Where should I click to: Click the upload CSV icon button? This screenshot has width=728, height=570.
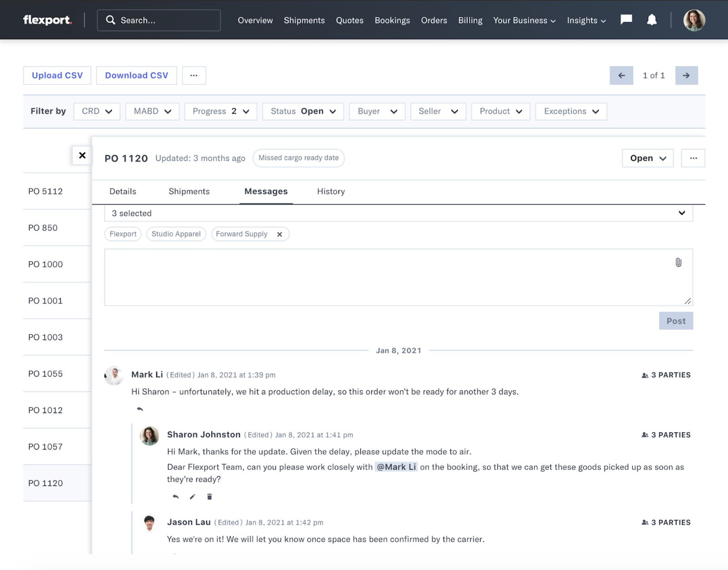pos(57,75)
